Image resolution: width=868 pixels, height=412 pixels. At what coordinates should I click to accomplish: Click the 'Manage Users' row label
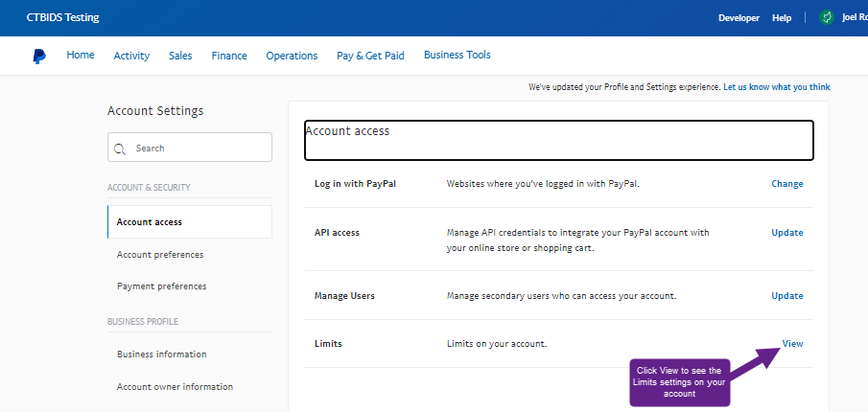[x=345, y=295]
